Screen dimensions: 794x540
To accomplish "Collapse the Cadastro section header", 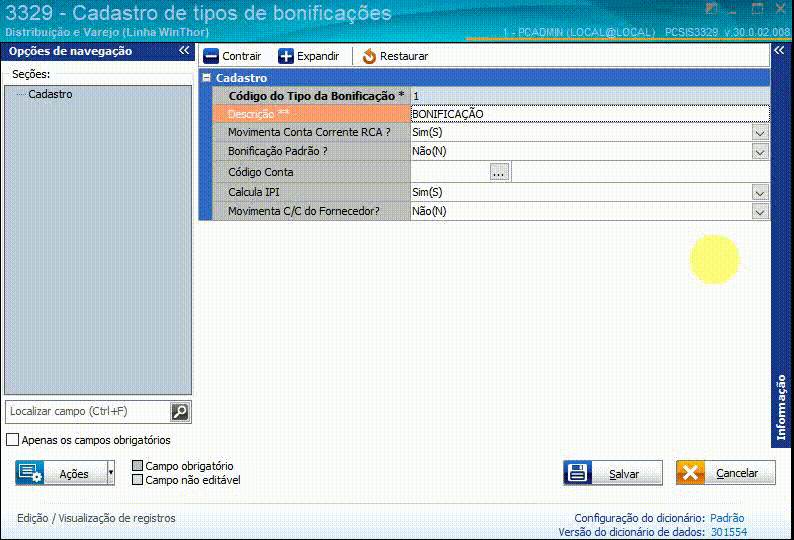I will click(x=207, y=78).
